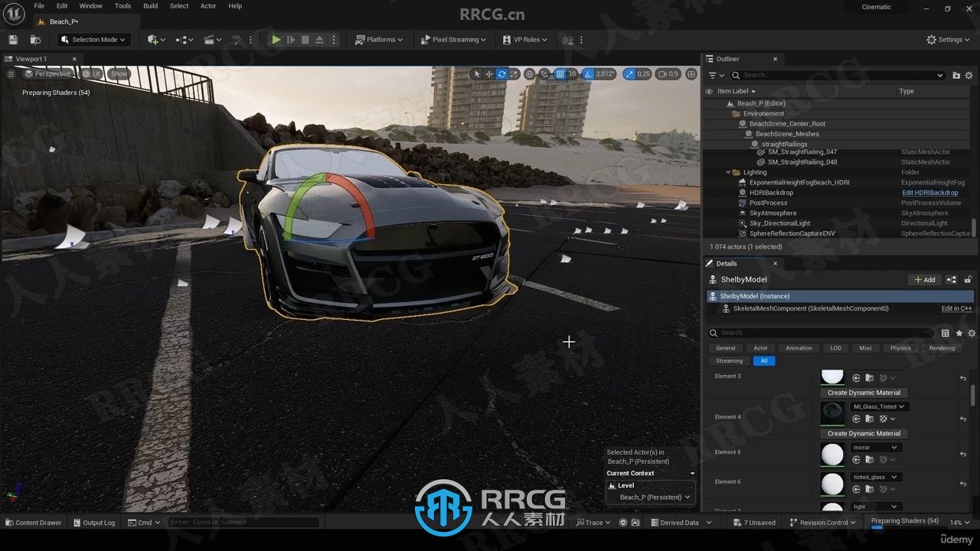Open the Platforms dropdown
The height and width of the screenshot is (551, 980).
point(380,40)
